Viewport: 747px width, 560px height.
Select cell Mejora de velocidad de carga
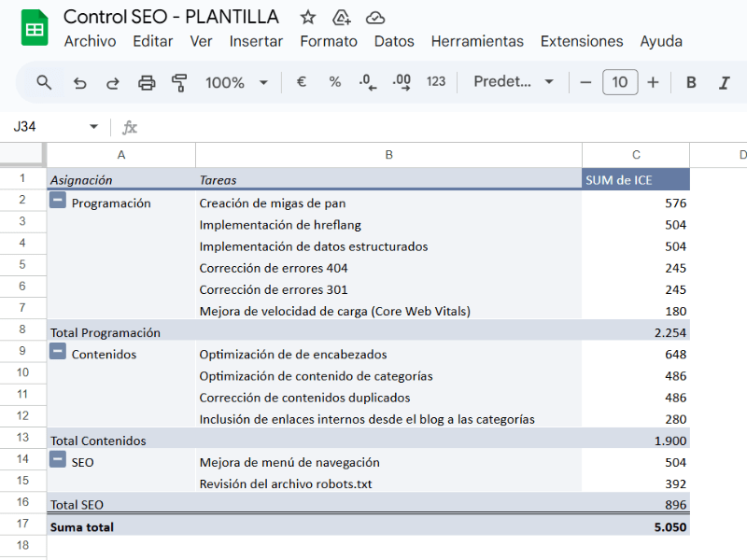click(x=388, y=311)
